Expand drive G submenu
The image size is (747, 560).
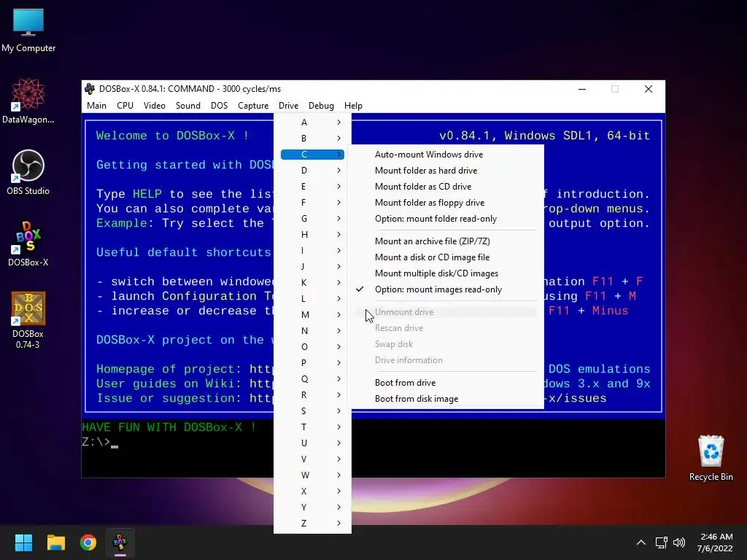tap(312, 219)
